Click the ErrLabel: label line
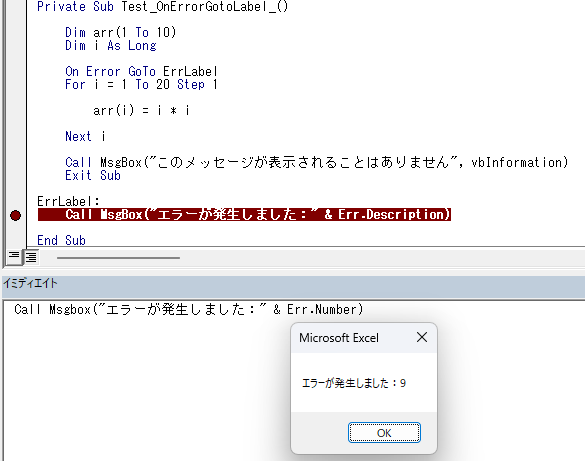This screenshot has width=585, height=461. (x=68, y=201)
